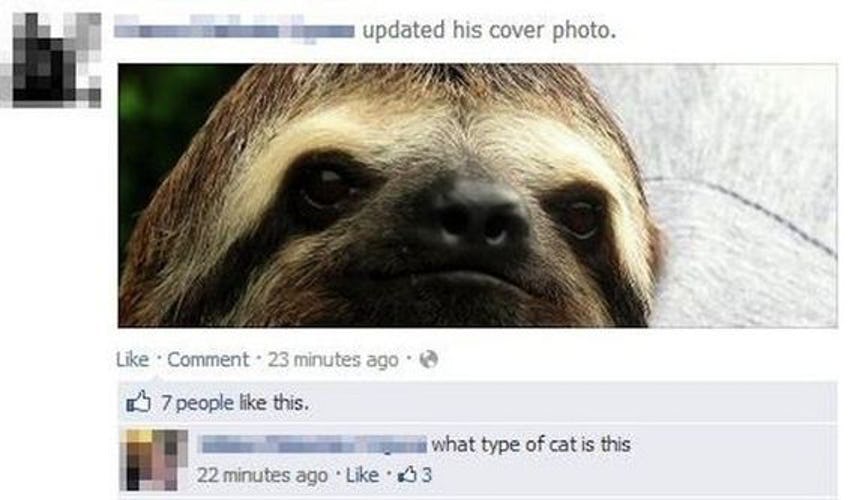The height and width of the screenshot is (500, 855).
Task: View the 7 people who like this
Action: coord(235,403)
